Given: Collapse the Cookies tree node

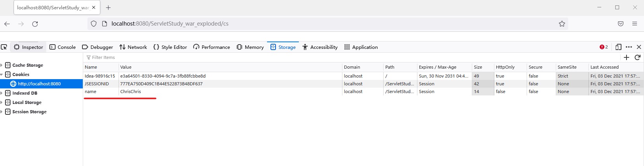Looking at the screenshot, I should pyautogui.click(x=2, y=74).
